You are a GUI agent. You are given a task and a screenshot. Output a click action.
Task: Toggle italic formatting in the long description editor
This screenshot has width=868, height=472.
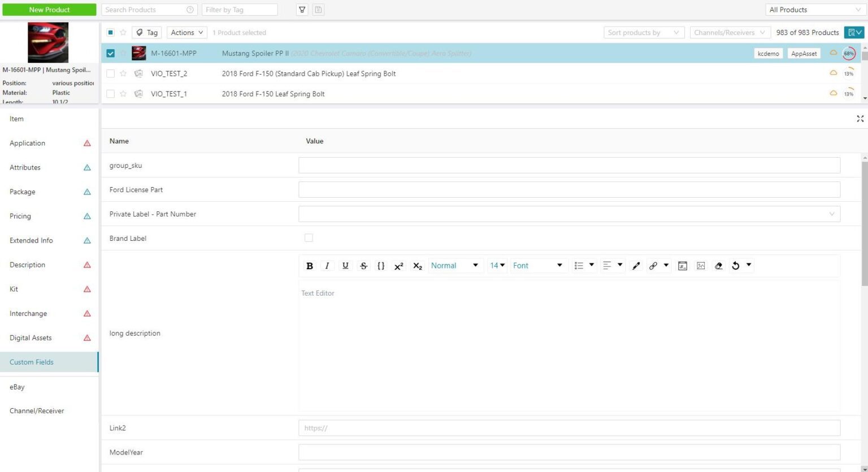[327, 265]
